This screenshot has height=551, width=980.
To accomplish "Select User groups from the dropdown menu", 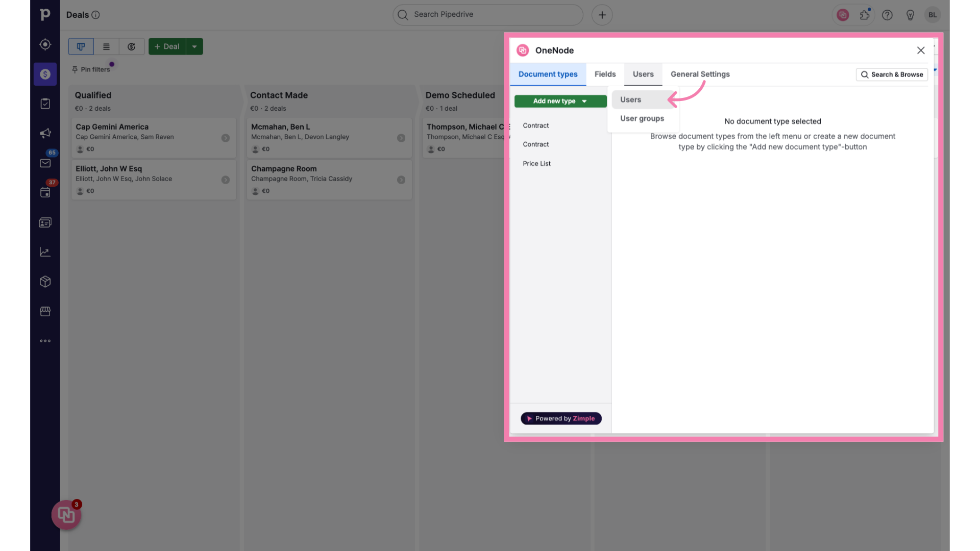I will [641, 118].
